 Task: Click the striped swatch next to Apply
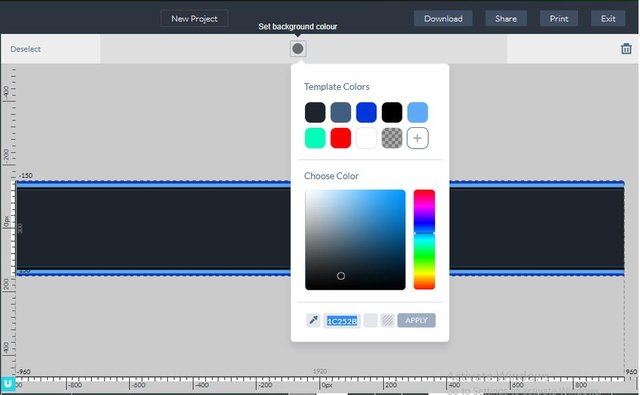387,320
